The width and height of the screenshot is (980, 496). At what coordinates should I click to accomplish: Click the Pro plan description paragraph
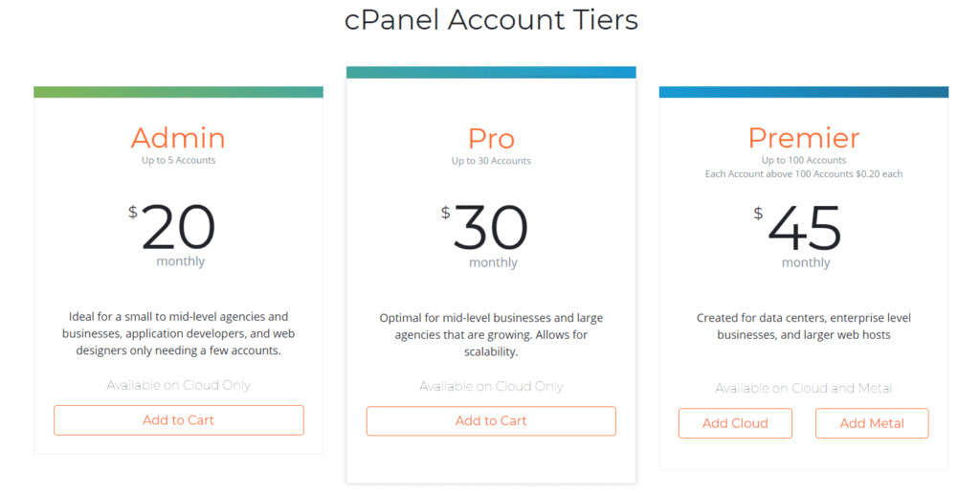click(x=491, y=334)
